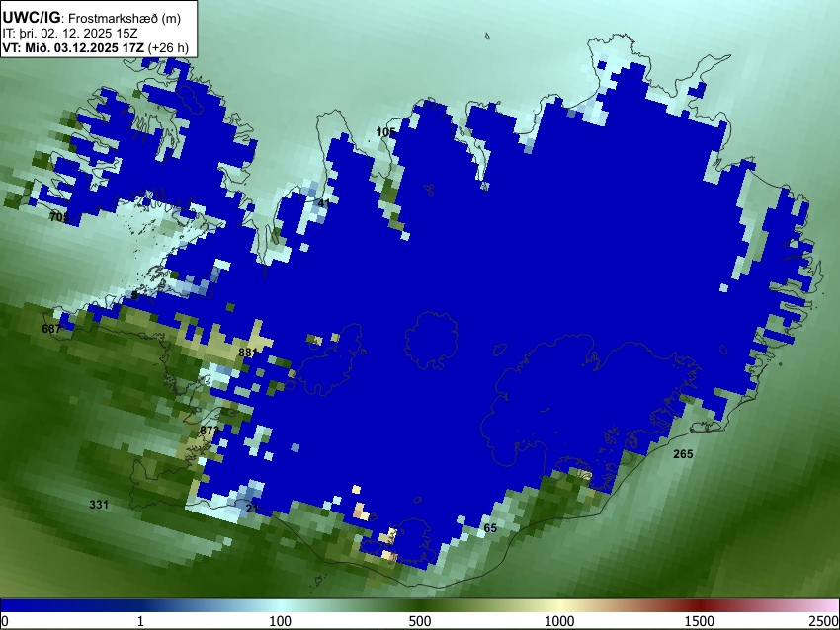
Task: Click the colorbar tick label 500
Action: (x=420, y=621)
